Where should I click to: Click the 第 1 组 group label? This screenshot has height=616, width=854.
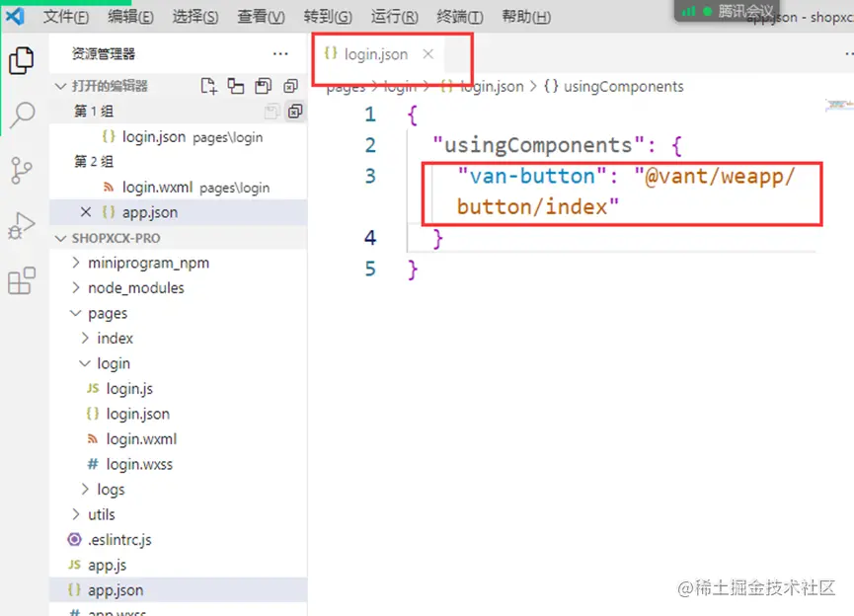coord(94,112)
